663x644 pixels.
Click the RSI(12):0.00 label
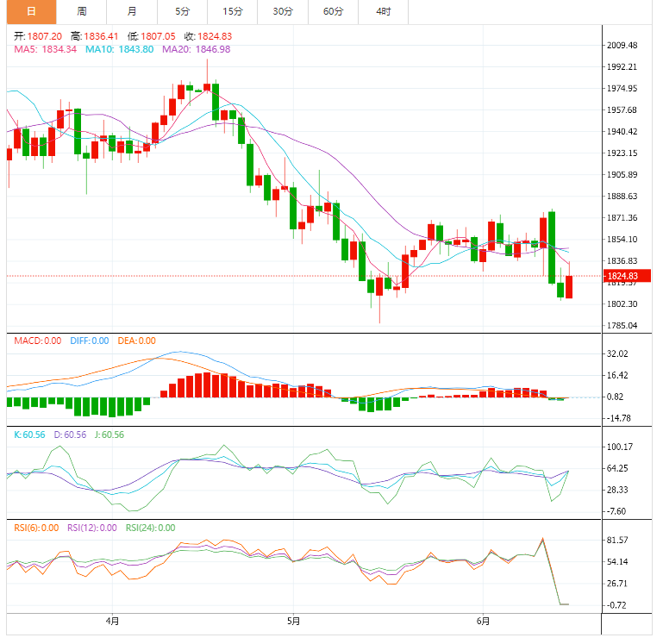[x=92, y=528]
